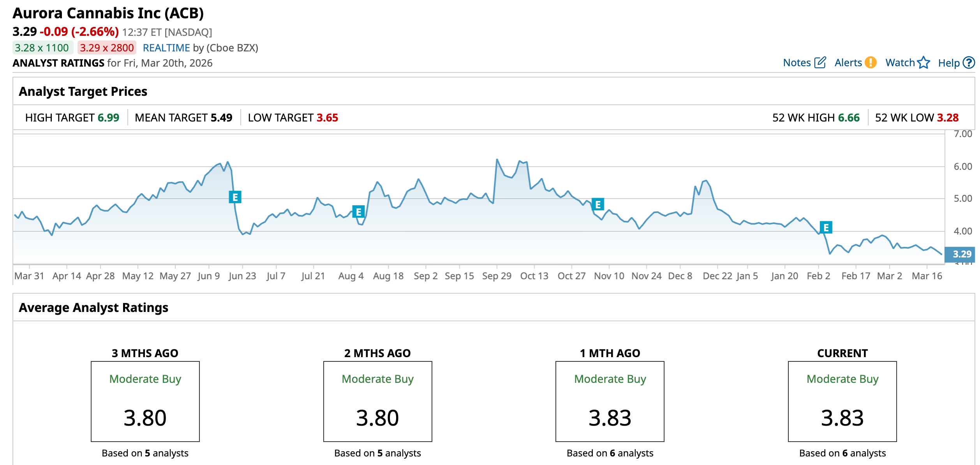Click the Watch text link
The image size is (980, 465).
(900, 63)
